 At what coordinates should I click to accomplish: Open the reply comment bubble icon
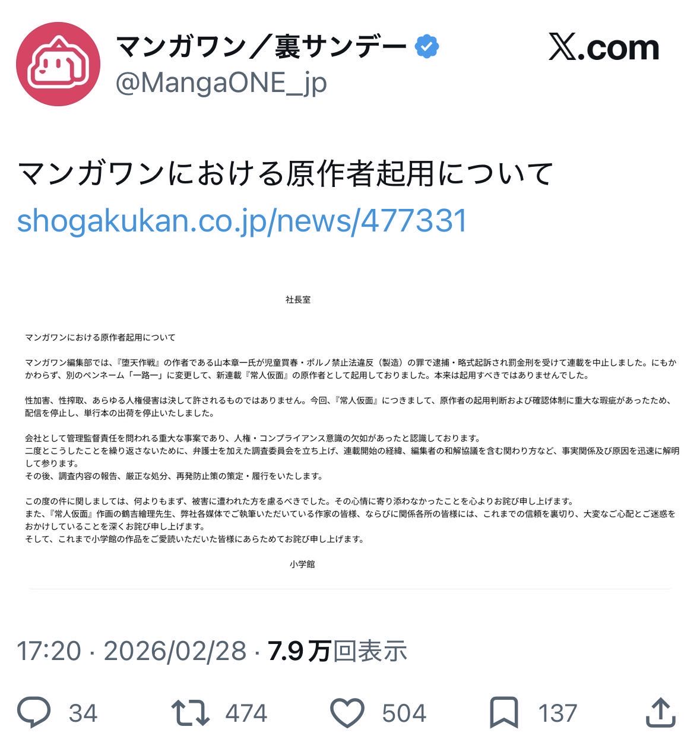pos(34,712)
